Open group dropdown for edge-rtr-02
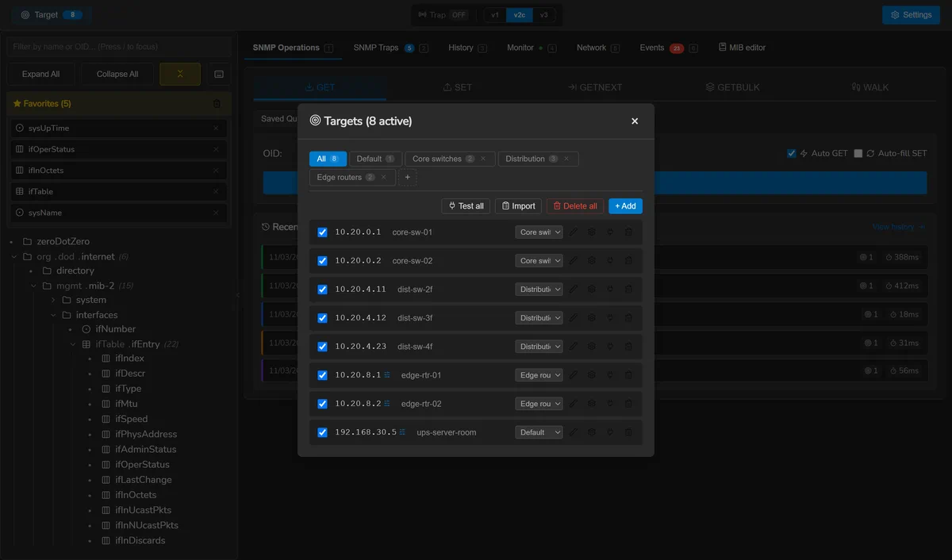This screenshot has height=560, width=952. click(x=539, y=404)
